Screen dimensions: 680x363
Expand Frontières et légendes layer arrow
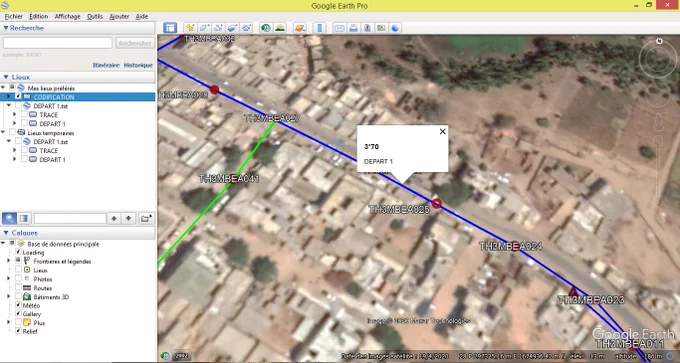(9, 261)
